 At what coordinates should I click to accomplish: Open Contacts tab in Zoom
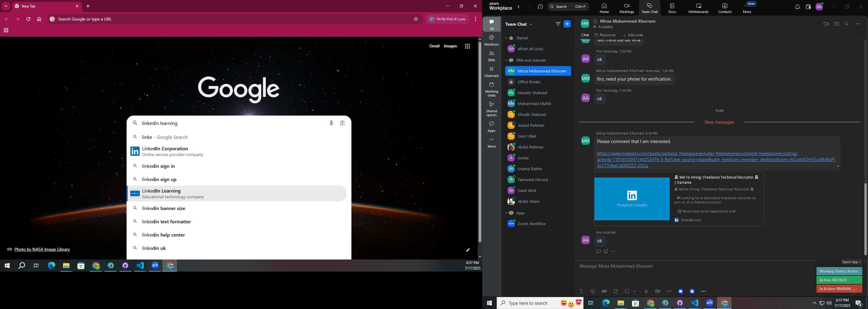tap(725, 8)
